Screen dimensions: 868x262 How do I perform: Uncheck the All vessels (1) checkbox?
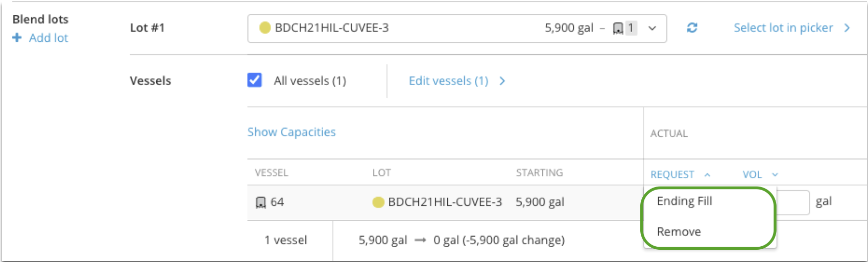tap(255, 81)
